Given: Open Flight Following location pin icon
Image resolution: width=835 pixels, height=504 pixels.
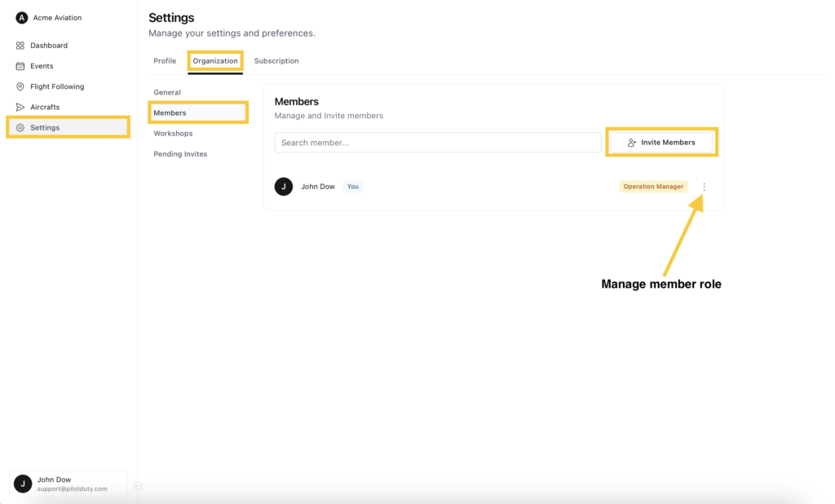Looking at the screenshot, I should (x=20, y=86).
